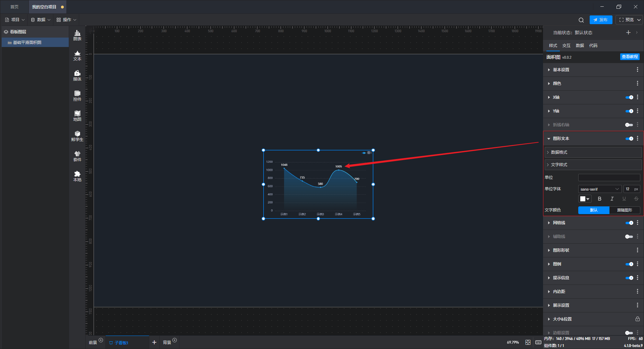The image size is (644, 349).
Task: Toggle the Y轴 switch
Action: click(x=629, y=111)
